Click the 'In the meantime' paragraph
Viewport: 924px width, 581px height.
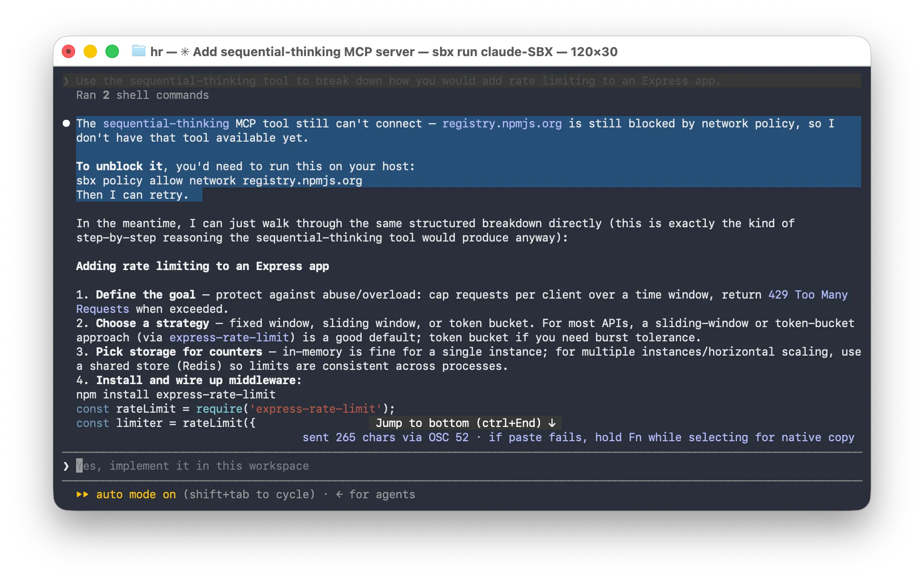(x=435, y=231)
